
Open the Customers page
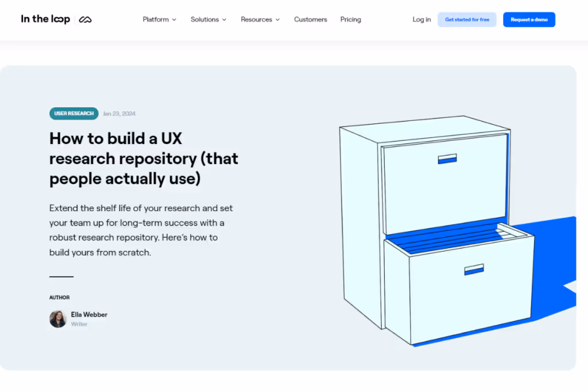pos(310,19)
